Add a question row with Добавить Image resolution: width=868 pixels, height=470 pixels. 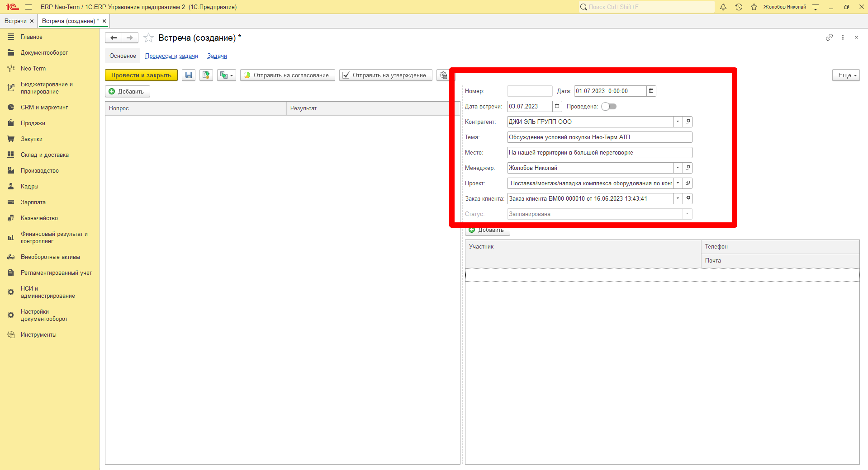(x=128, y=91)
